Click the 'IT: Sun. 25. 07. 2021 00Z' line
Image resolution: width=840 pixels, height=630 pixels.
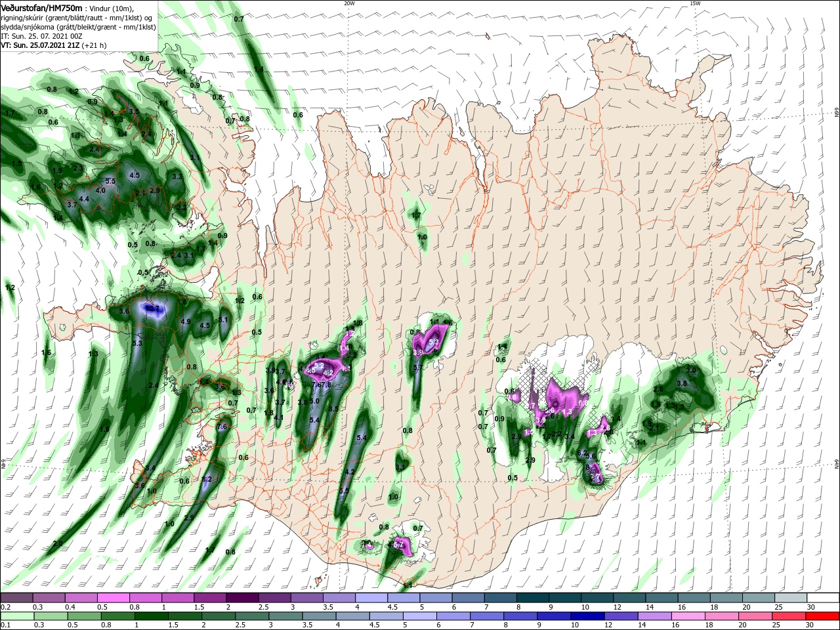41,35
